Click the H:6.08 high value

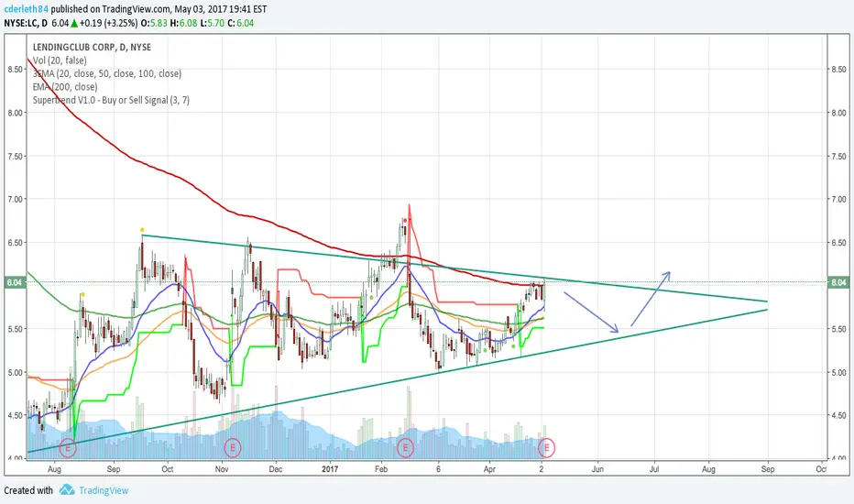pos(183,23)
